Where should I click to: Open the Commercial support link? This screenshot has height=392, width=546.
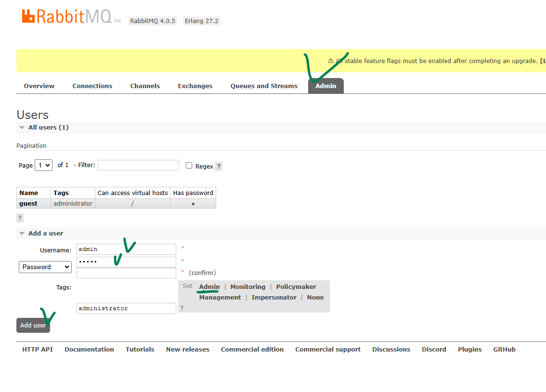328,349
